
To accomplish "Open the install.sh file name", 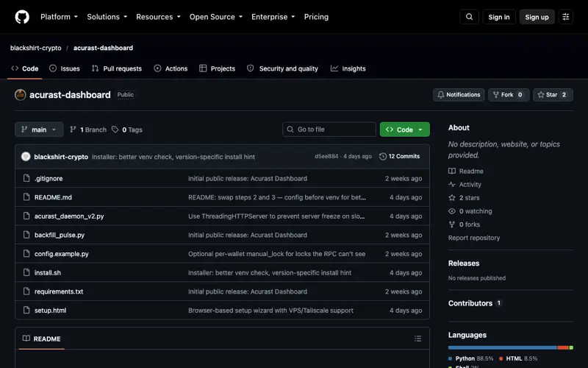I will tap(48, 273).
